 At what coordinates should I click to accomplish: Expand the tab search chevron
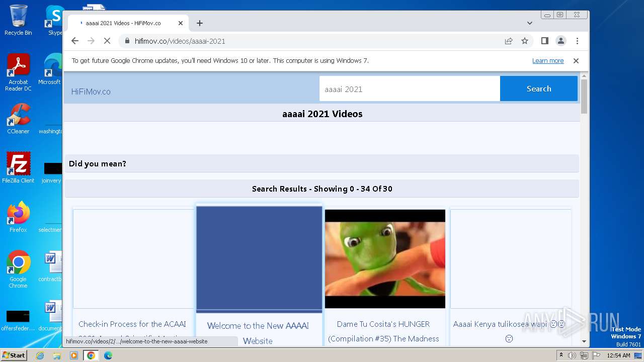point(529,23)
